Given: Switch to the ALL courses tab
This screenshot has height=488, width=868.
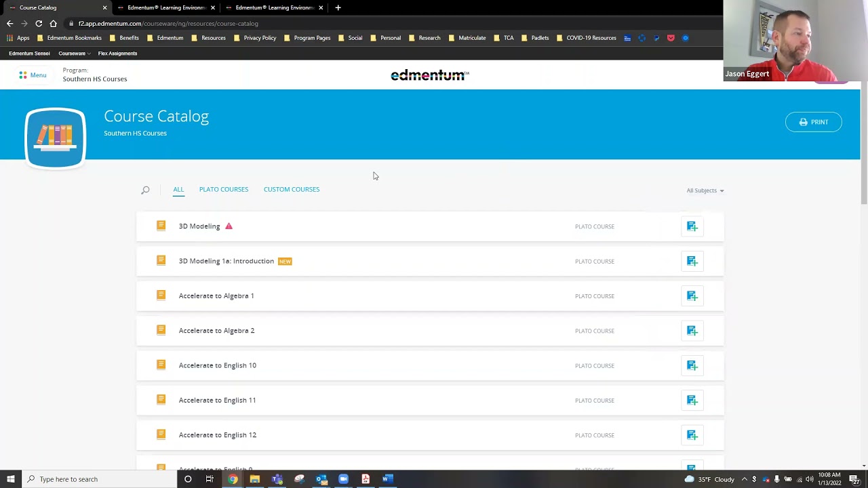Looking at the screenshot, I should click(x=178, y=189).
